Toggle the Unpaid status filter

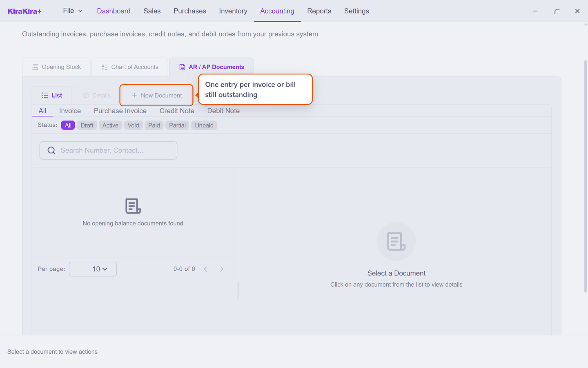click(x=204, y=125)
